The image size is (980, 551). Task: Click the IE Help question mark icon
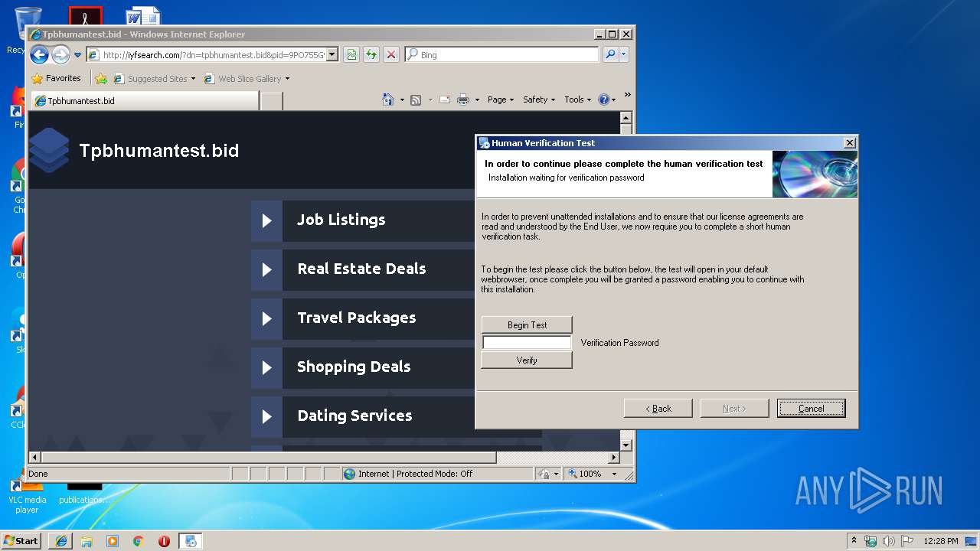(603, 99)
